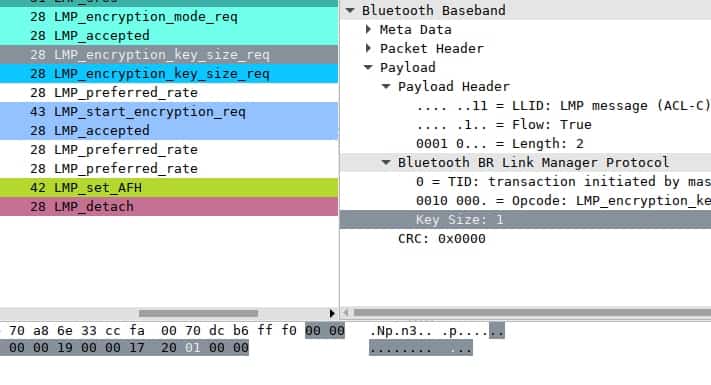Click hex byte f0 in first row
The width and height of the screenshot is (711, 385).
(289, 331)
